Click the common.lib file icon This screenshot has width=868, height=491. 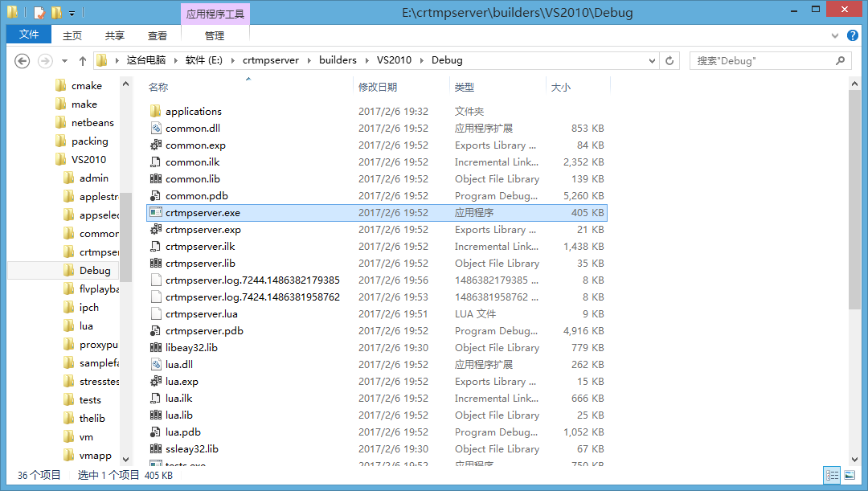[x=156, y=178]
